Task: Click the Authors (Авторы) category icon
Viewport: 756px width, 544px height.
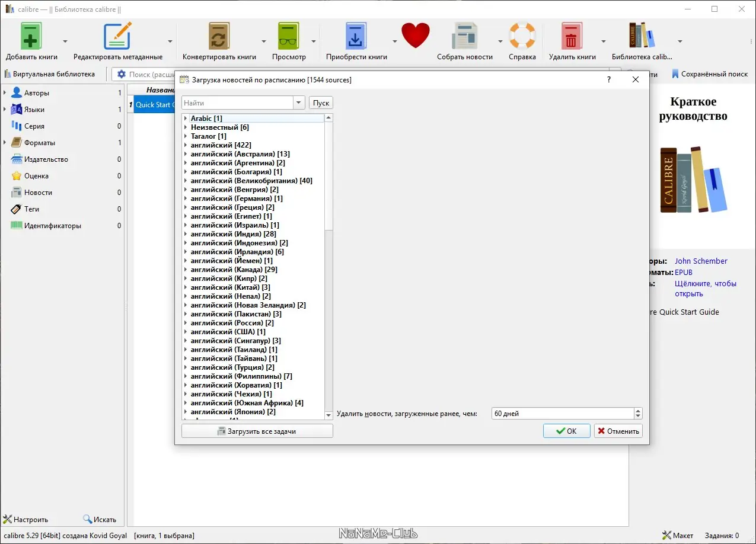Action: tap(17, 93)
